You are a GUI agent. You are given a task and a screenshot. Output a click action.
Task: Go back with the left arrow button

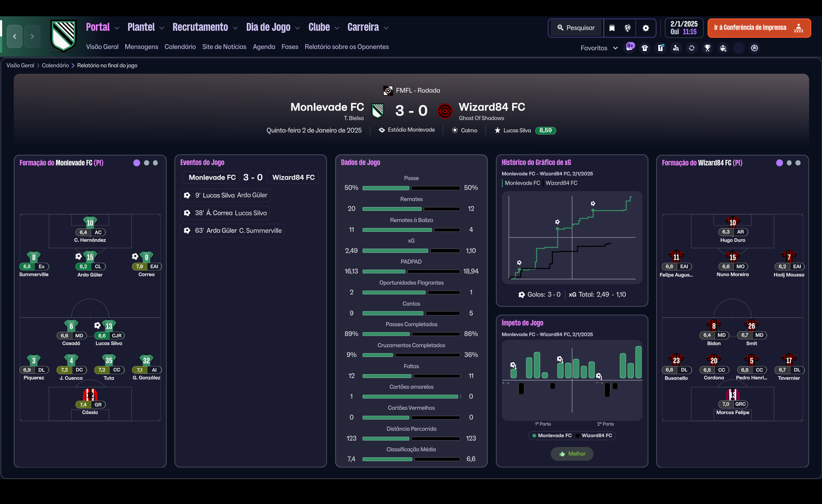[15, 36]
